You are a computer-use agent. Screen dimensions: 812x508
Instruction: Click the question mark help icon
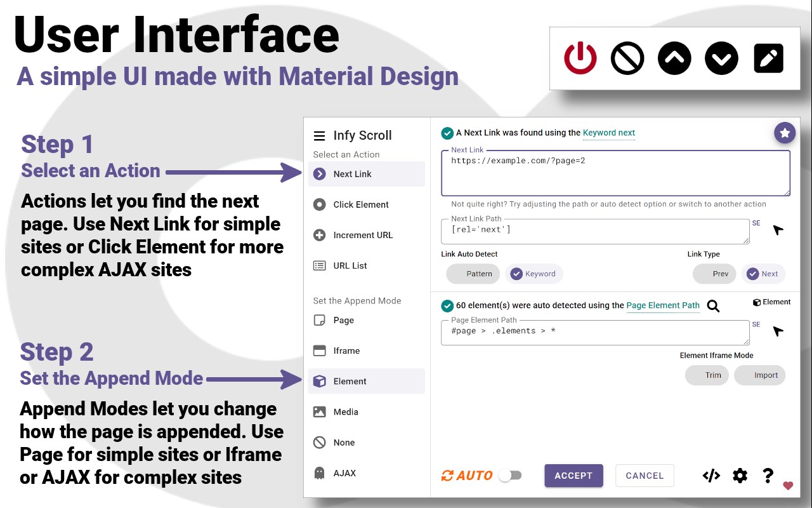coord(768,475)
